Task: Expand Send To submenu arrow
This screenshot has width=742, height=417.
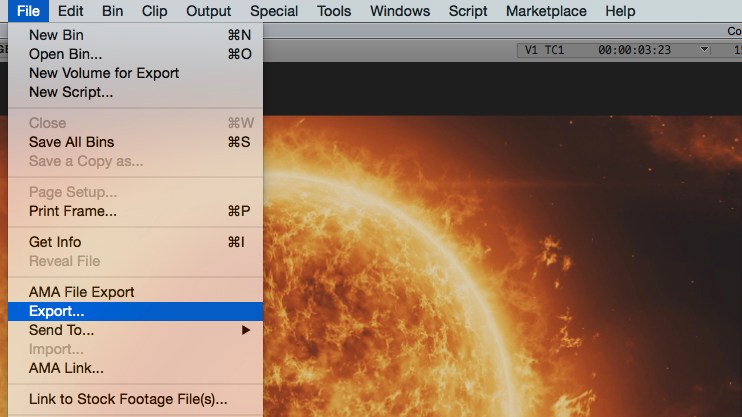Action: click(x=246, y=330)
